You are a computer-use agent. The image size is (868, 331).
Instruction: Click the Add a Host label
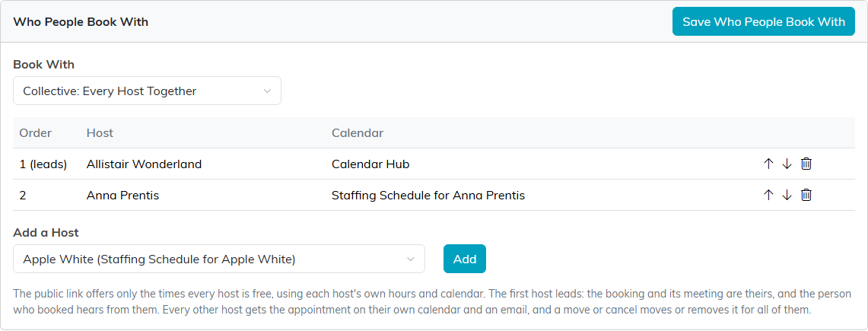pos(46,233)
